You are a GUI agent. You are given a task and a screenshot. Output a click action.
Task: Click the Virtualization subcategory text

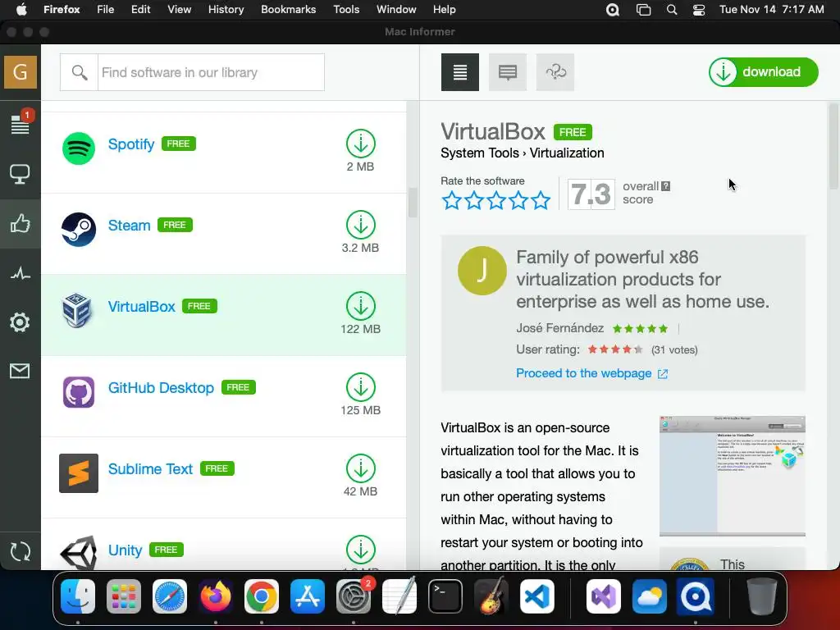pyautogui.click(x=567, y=153)
